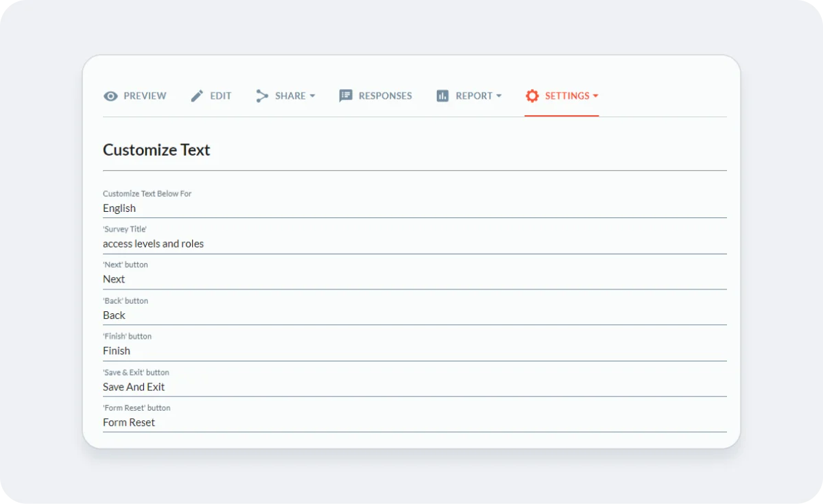Select the Share menu label

tap(290, 96)
